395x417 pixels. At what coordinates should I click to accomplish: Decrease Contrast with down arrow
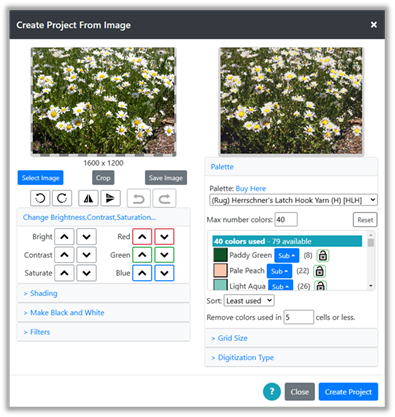[x=87, y=255]
